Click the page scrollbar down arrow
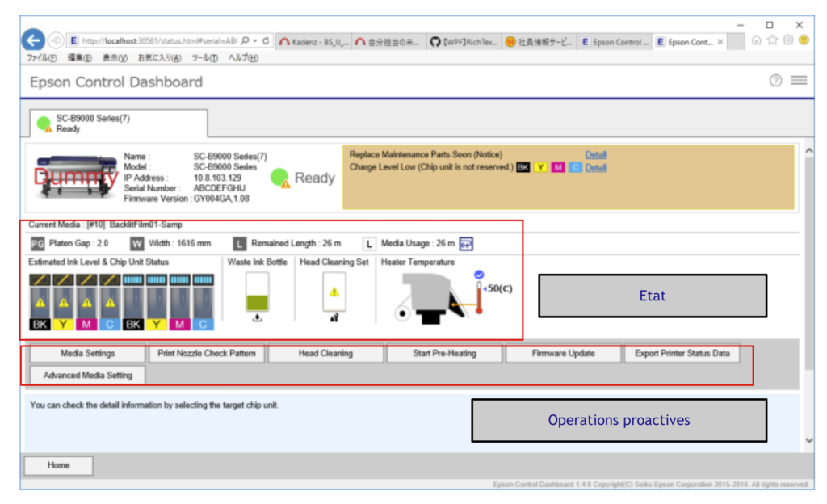 (809, 441)
